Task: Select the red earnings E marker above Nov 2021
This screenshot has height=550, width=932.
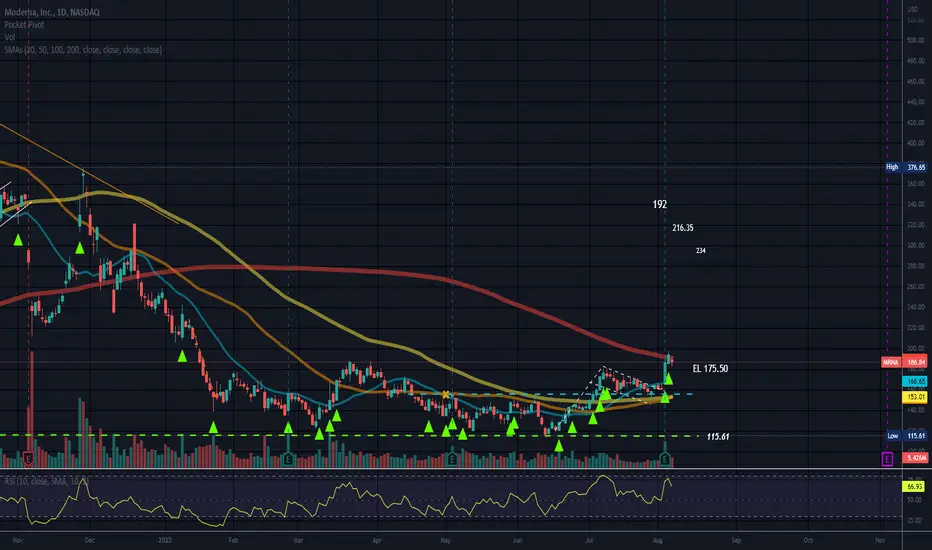Action: click(28, 458)
